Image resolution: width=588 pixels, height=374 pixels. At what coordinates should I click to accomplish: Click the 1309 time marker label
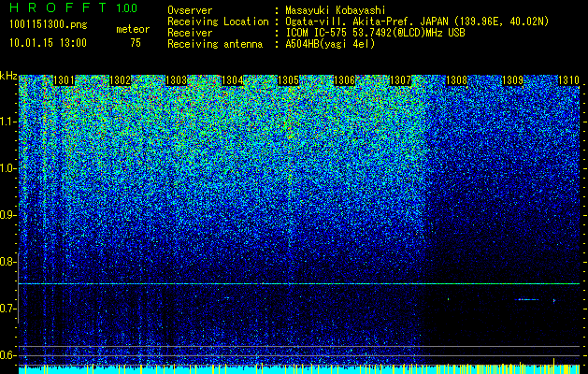point(512,80)
